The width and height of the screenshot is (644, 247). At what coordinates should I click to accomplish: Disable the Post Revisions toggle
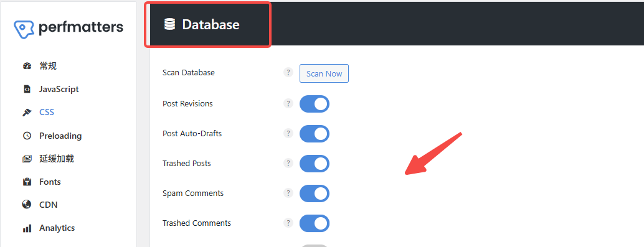coord(315,104)
